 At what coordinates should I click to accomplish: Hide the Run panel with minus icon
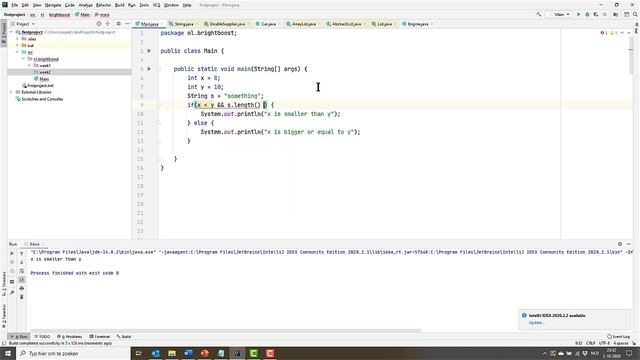coord(629,244)
